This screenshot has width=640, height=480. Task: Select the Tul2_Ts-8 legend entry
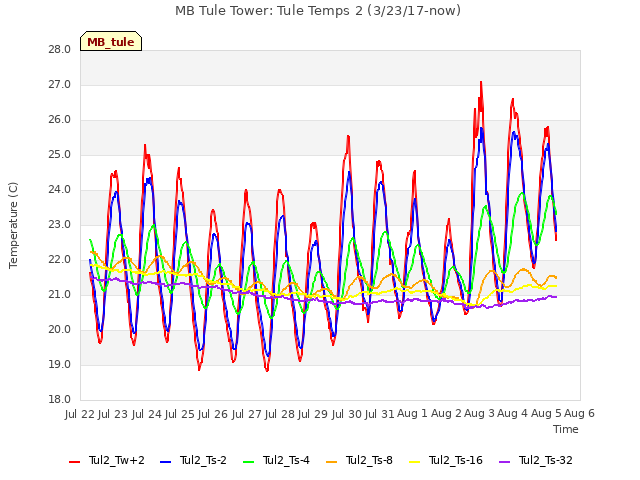tap(360, 461)
